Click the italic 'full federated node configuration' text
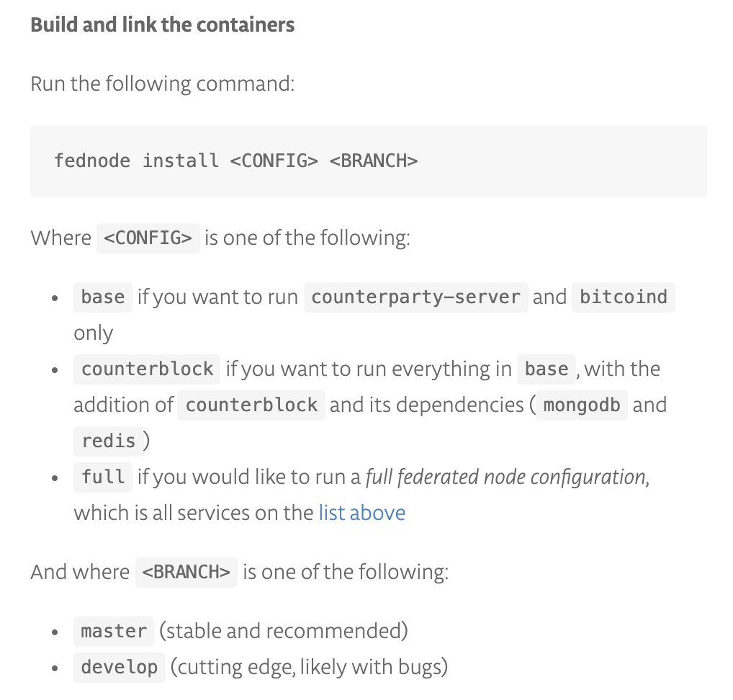 tap(505, 477)
